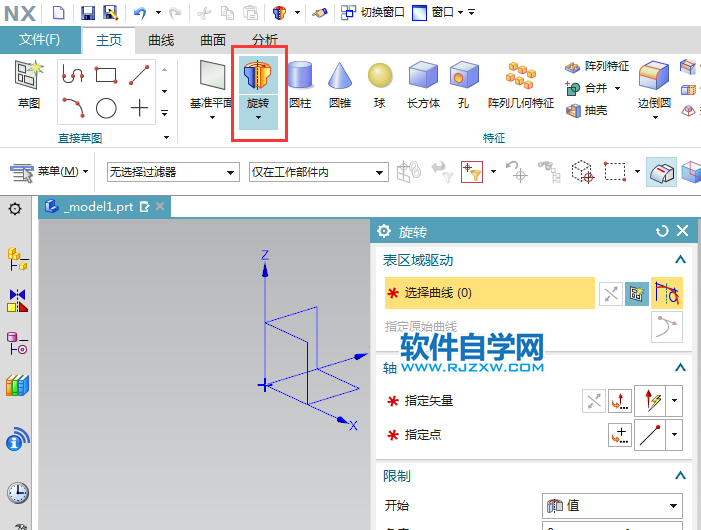The height and width of the screenshot is (530, 701).
Task: Open the History clock sidebar icon
Action: coord(18,493)
